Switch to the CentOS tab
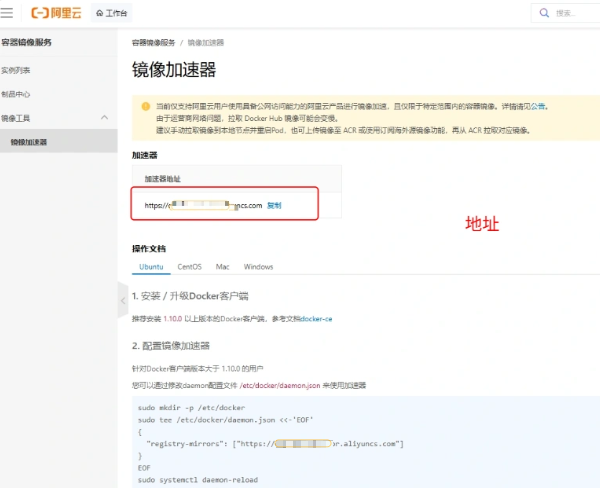The height and width of the screenshot is (488, 600). pyautogui.click(x=189, y=267)
